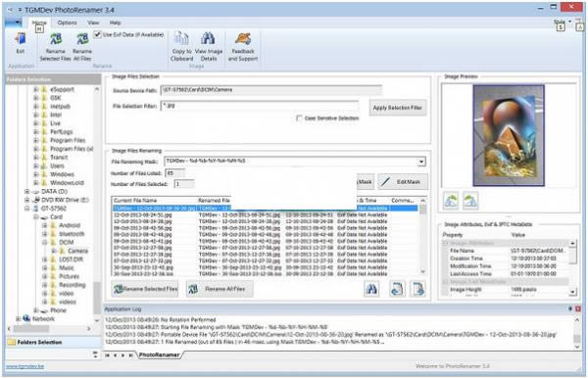Select the PerfLogs folder in tree
The width and height of the screenshot is (588, 378).
pos(61,132)
